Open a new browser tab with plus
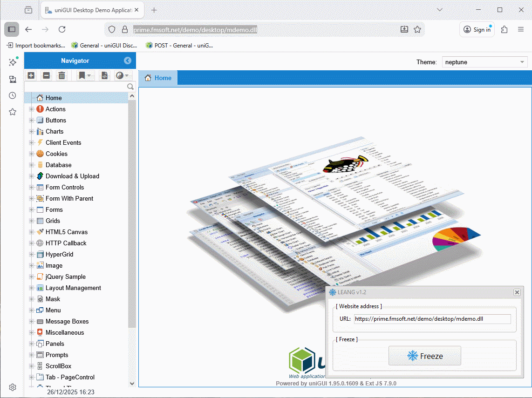Viewport: 532px width, 398px height. 154,10
